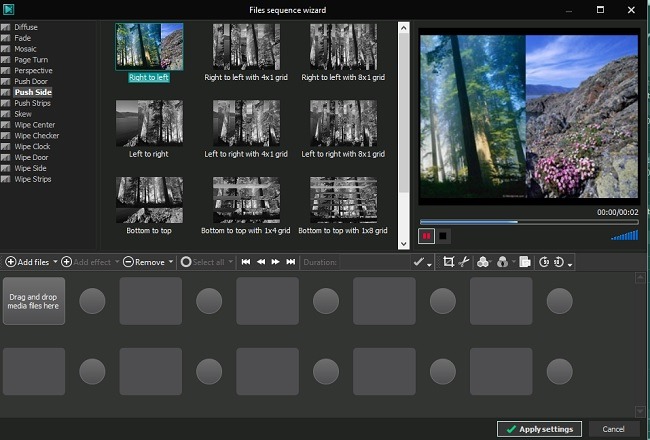
Task: Click the three-circles color effects icon
Action: coord(483,262)
